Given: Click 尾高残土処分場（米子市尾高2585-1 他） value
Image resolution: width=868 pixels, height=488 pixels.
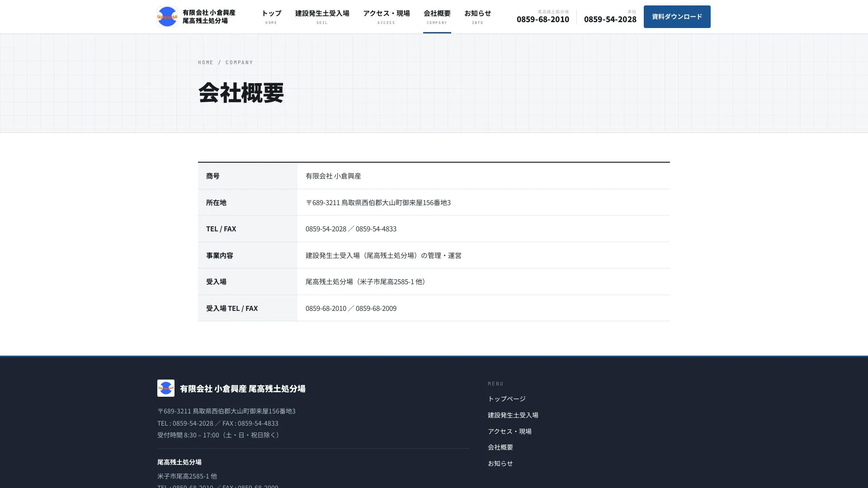Looking at the screenshot, I should pyautogui.click(x=367, y=282).
